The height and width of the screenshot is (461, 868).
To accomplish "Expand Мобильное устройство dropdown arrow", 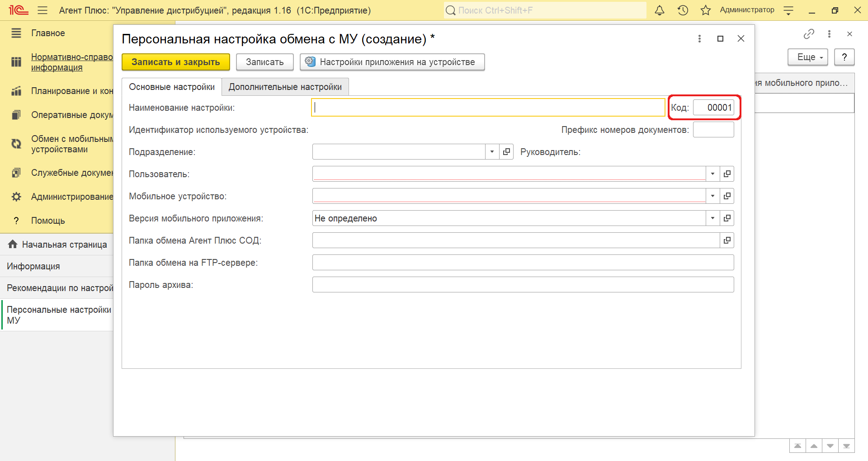I will click(712, 196).
